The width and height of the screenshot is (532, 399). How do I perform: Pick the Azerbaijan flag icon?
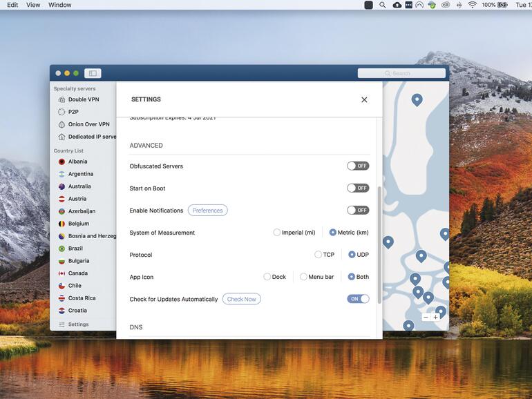click(61, 211)
